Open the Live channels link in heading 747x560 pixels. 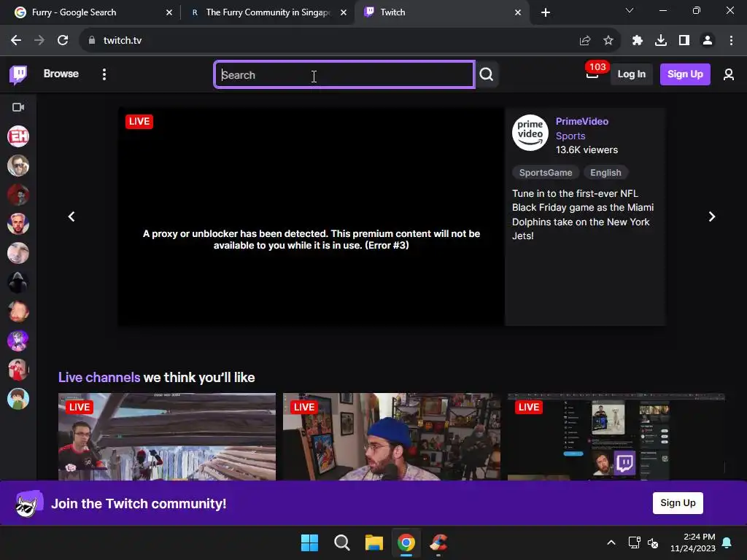click(x=99, y=378)
